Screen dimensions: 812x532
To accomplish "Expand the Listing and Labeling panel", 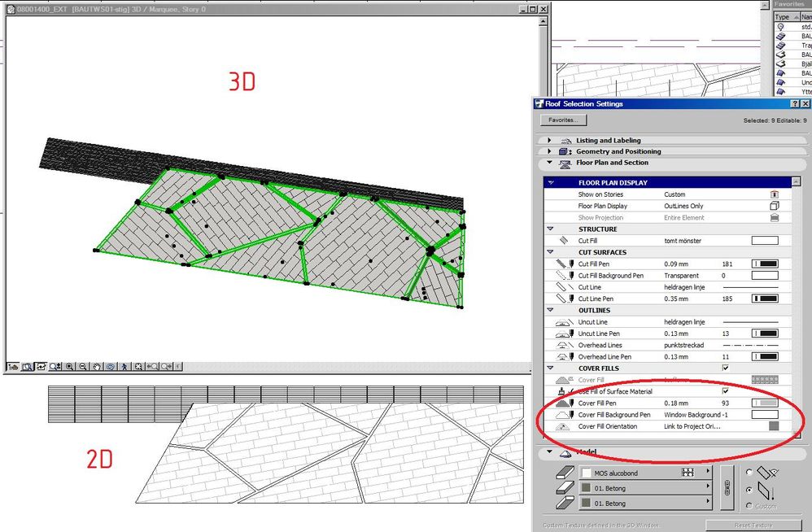I will tap(549, 140).
